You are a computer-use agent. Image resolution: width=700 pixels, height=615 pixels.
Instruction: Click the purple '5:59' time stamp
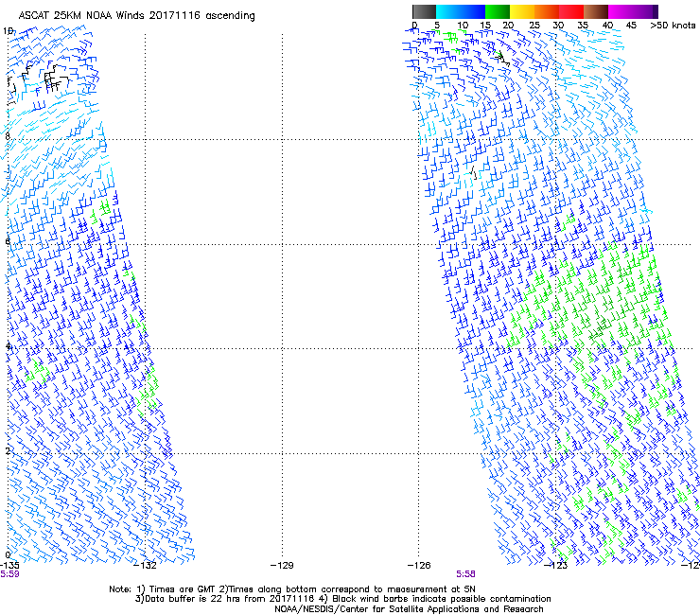pyautogui.click(x=9, y=574)
